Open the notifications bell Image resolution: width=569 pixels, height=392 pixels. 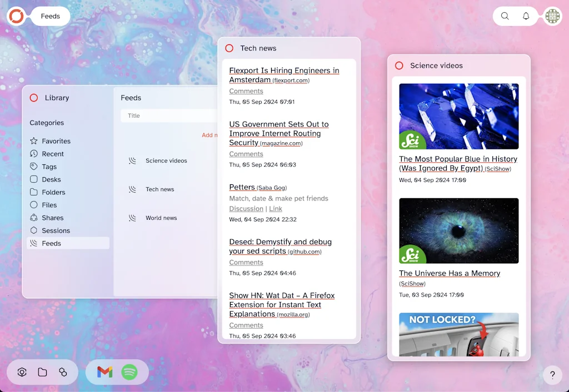[526, 16]
